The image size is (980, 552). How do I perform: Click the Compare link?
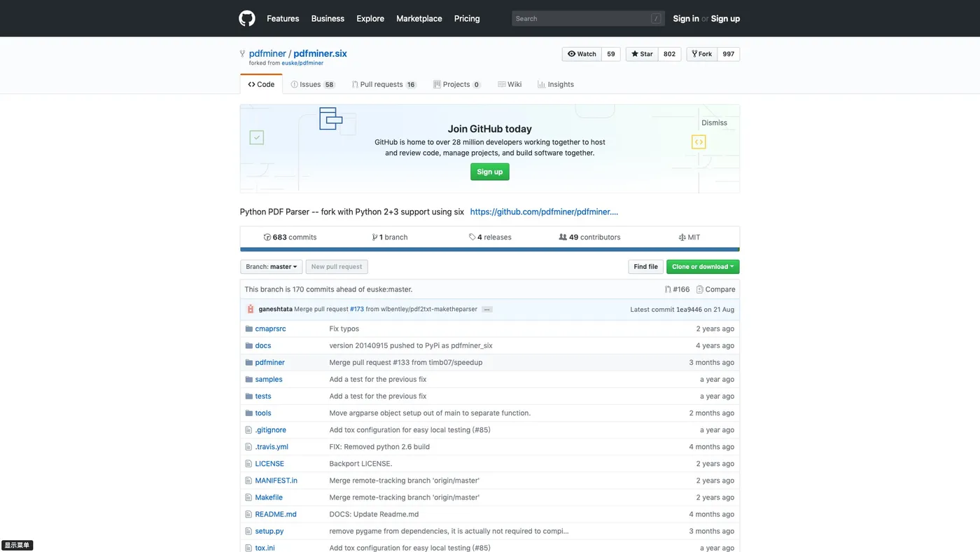point(715,289)
